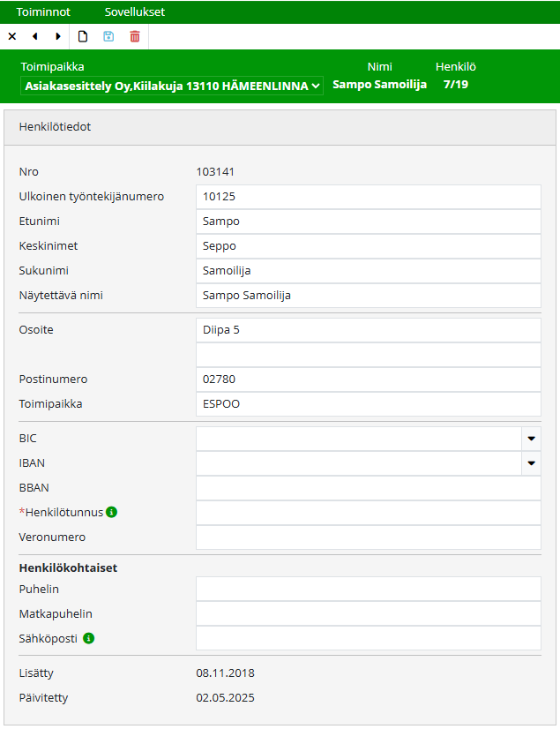Screen dimensions: 560x729
Task: Click the Ulkoinen työntekijänumero field
Action: pos(368,197)
